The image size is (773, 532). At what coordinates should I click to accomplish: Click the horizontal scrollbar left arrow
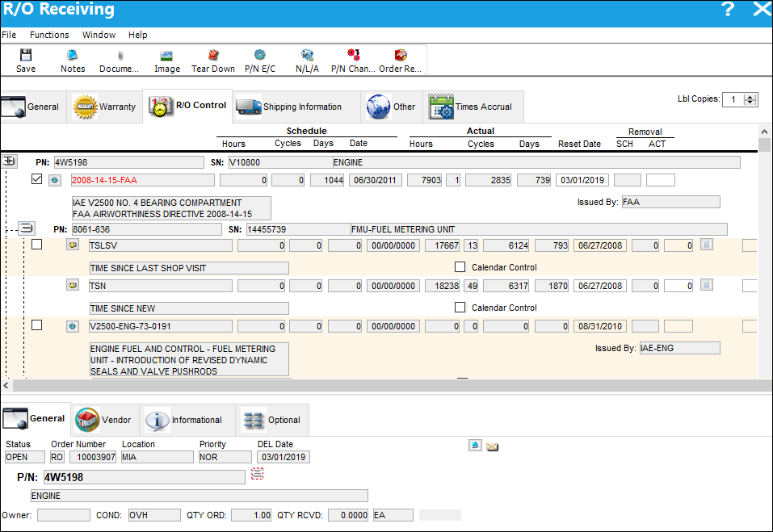6,385
